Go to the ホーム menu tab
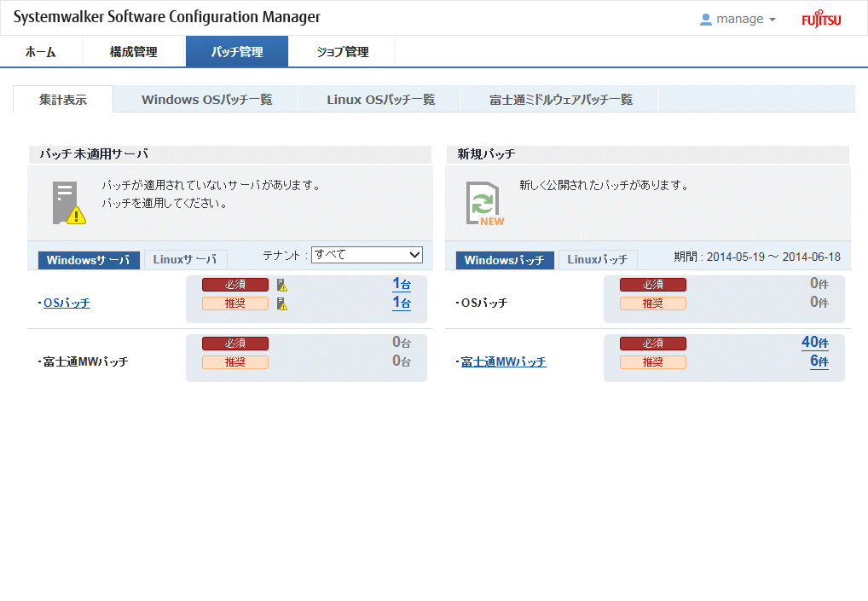868x601 pixels. click(x=41, y=51)
